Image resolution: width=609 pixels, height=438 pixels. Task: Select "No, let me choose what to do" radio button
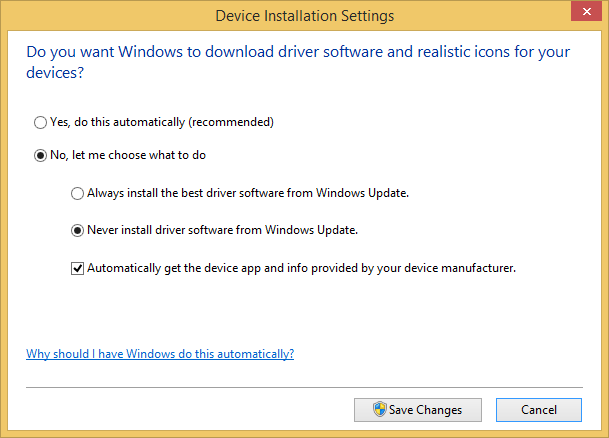click(x=40, y=155)
